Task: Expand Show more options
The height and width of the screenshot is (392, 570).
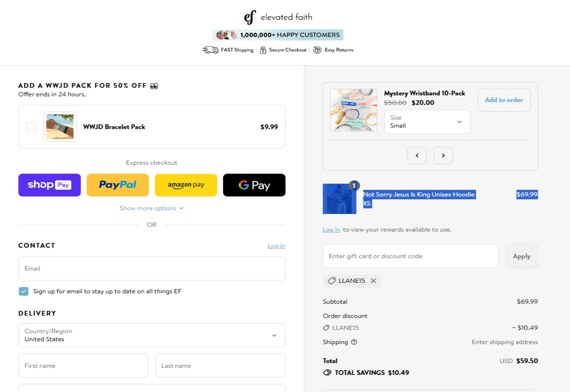Action: coord(152,208)
